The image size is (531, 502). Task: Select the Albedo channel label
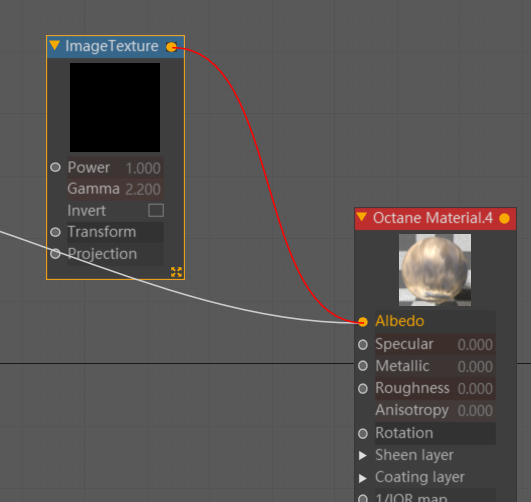(x=400, y=321)
